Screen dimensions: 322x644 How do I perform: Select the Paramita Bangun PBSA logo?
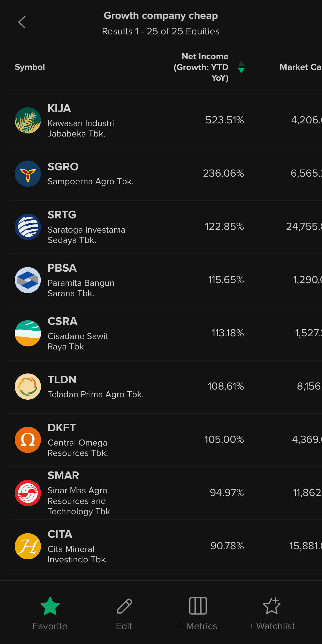coord(28,280)
